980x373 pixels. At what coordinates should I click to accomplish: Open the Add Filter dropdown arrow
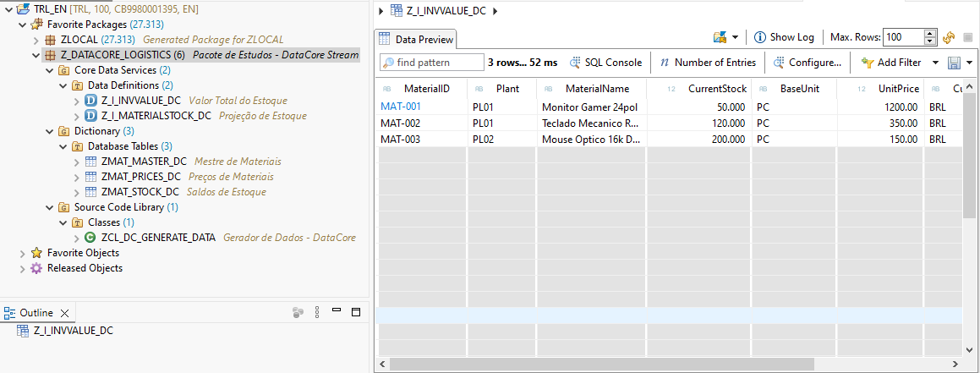[935, 63]
